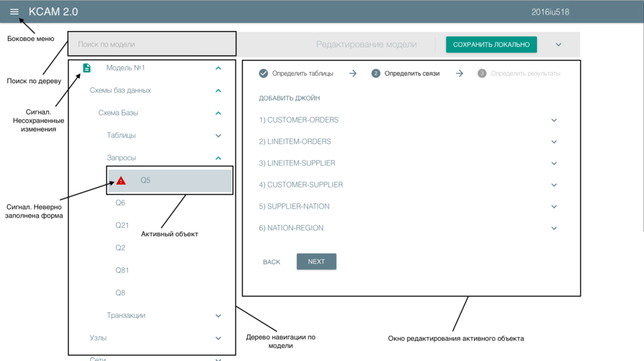This screenshot has width=644, height=361.
Task: Collapse the Схемы баз данных node
Action: [218, 91]
